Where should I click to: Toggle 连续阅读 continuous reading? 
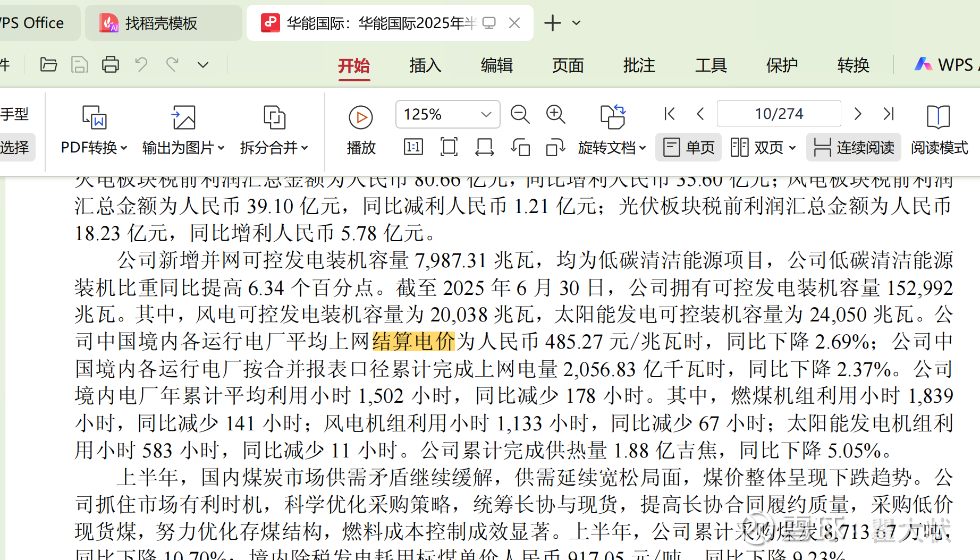point(854,147)
